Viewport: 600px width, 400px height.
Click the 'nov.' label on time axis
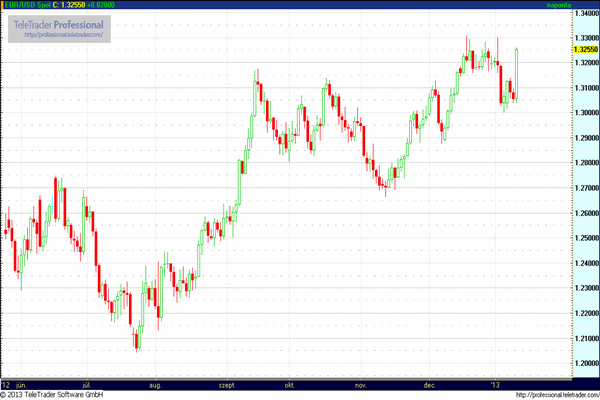tap(361, 384)
